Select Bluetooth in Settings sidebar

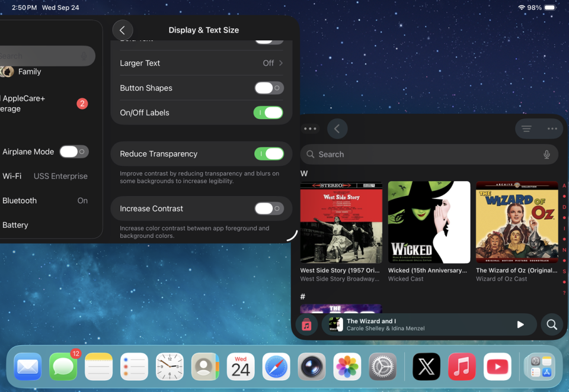[45, 201]
